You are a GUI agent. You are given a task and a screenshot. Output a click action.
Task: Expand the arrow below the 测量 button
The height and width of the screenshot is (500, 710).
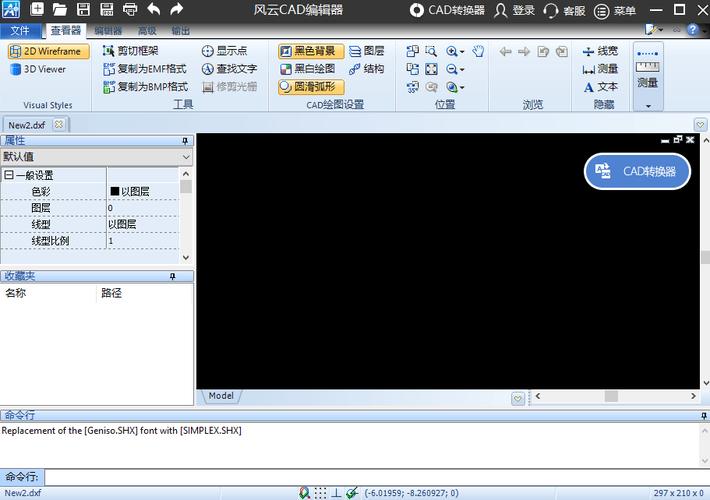(647, 105)
